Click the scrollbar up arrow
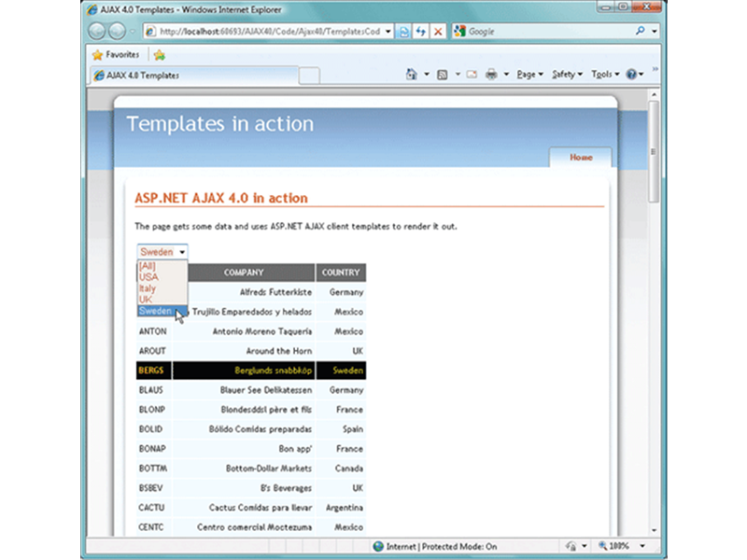The width and height of the screenshot is (747, 560). coord(654,94)
